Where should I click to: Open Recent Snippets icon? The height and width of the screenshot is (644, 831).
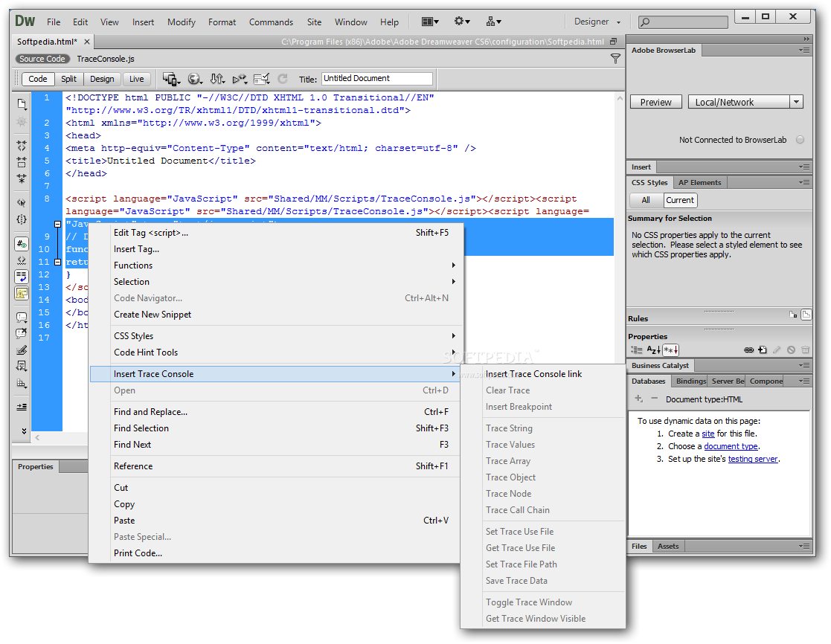(21, 366)
